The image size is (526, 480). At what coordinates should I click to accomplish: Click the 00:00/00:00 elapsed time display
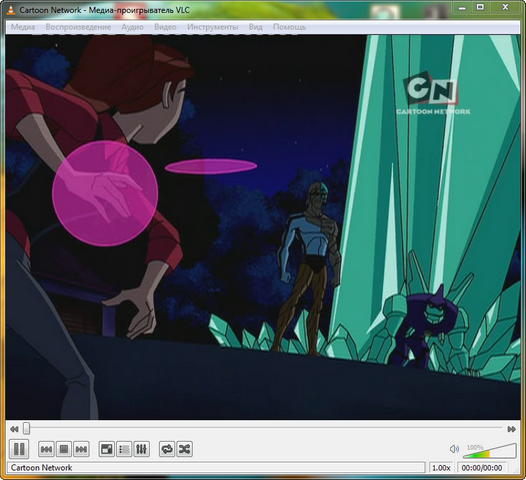(x=482, y=468)
